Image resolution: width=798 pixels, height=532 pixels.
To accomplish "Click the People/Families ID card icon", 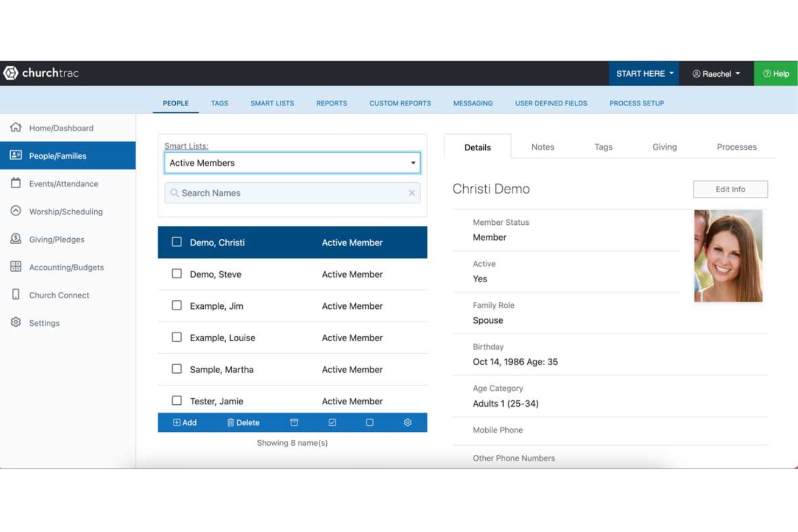I will (16, 155).
